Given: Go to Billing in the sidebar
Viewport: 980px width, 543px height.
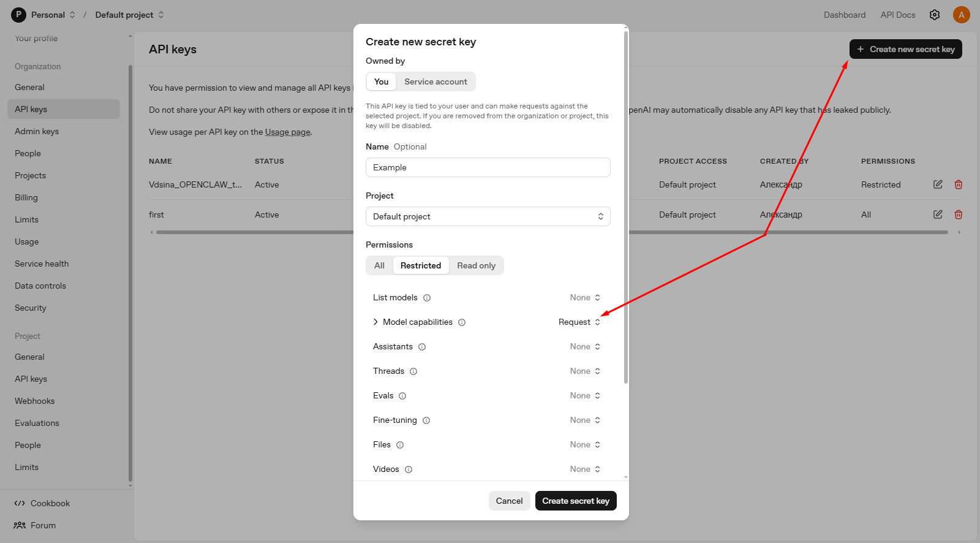Looking at the screenshot, I should click(26, 197).
